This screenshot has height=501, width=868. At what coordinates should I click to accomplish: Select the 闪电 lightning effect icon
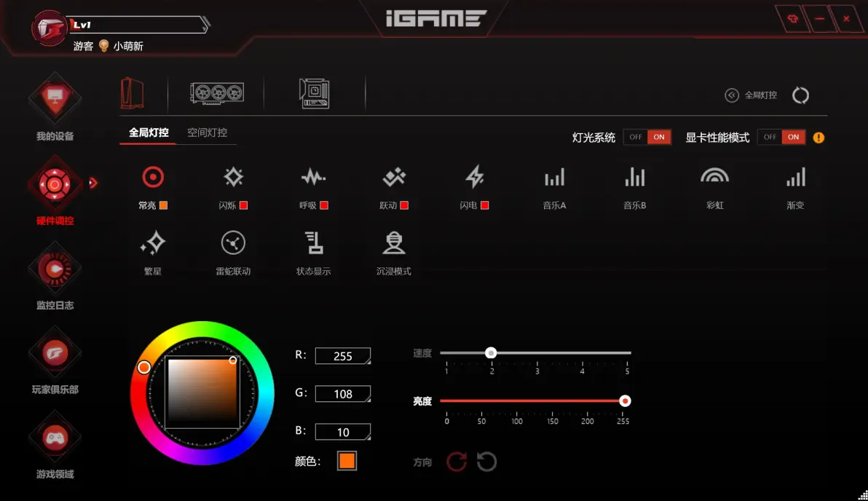[474, 177]
